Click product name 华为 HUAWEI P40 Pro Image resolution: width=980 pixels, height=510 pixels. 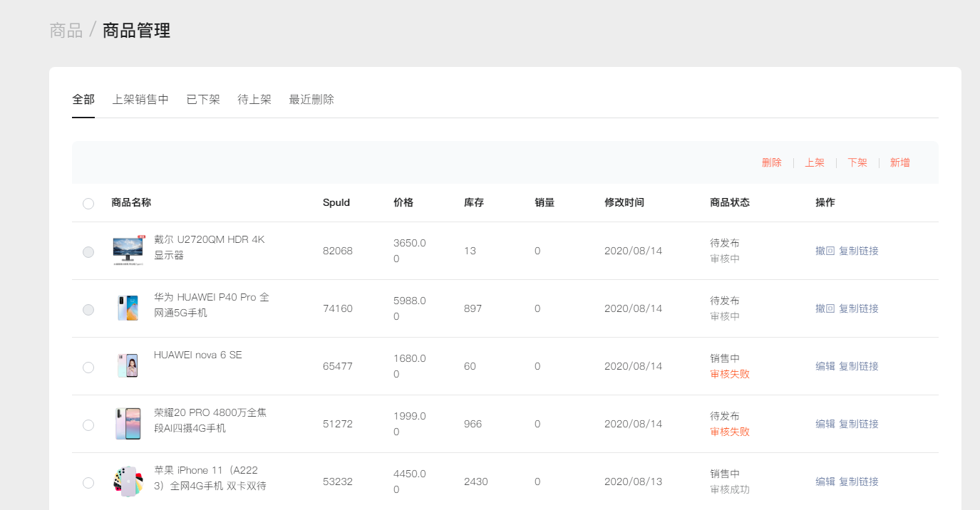tap(212, 305)
